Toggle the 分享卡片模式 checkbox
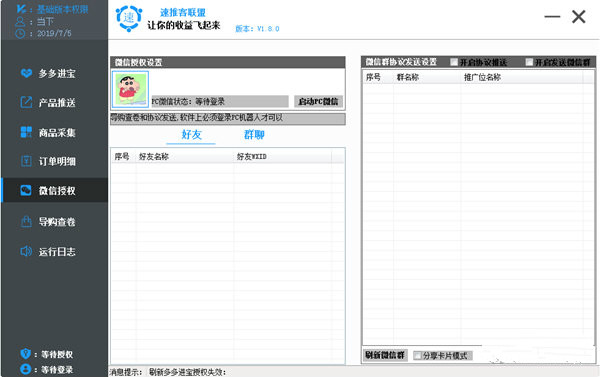The image size is (600, 377). 418,356
